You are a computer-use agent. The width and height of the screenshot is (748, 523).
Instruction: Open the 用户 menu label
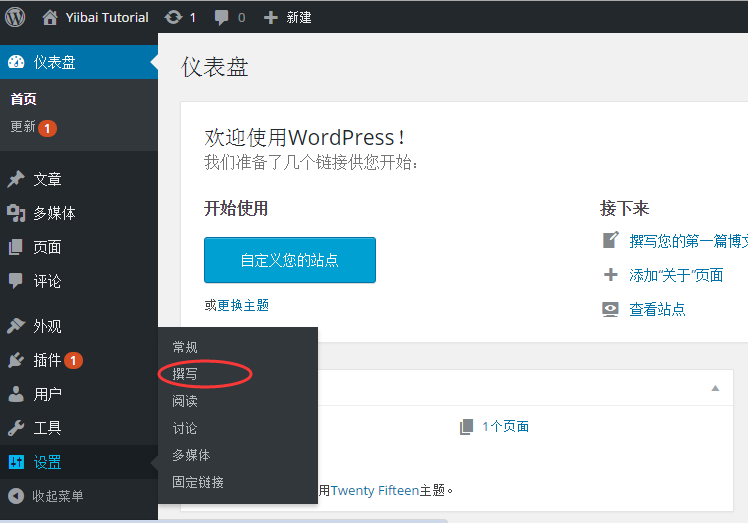pos(47,394)
